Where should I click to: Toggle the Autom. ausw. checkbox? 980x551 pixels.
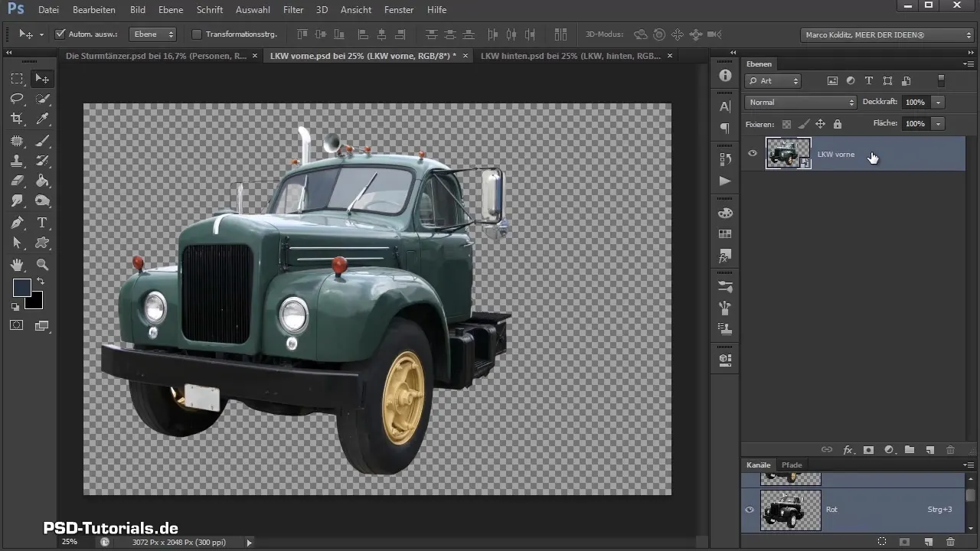coord(60,34)
